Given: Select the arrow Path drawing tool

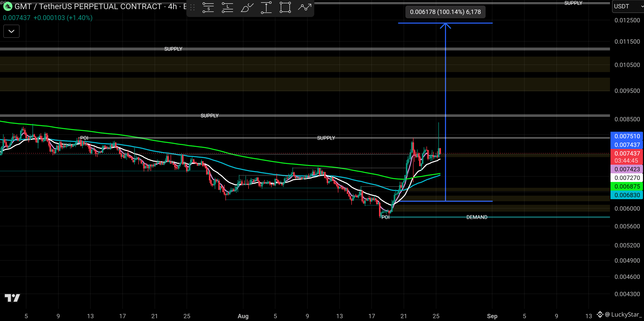Looking at the screenshot, I should 305,8.
